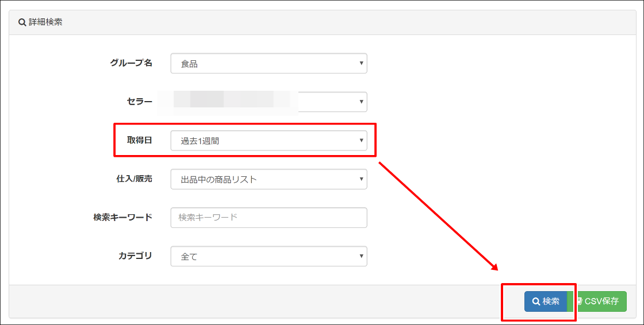Open the 取得日 dropdown showing 過去1週間
This screenshot has width=644, height=325.
pyautogui.click(x=269, y=141)
